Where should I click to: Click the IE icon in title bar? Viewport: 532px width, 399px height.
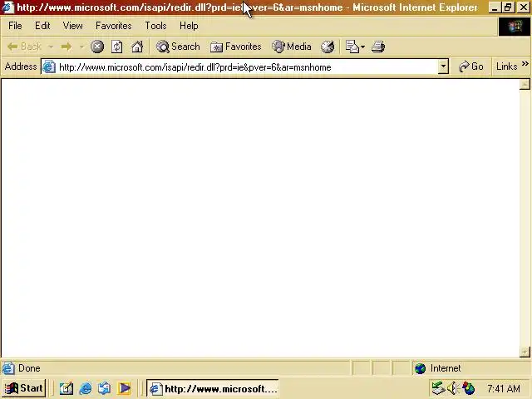pos(8,7)
